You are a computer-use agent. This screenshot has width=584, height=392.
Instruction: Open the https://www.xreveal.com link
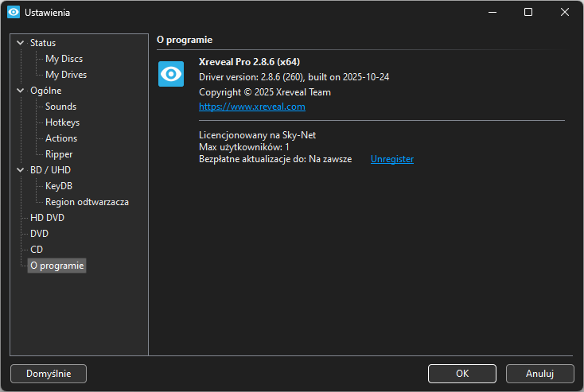point(252,107)
